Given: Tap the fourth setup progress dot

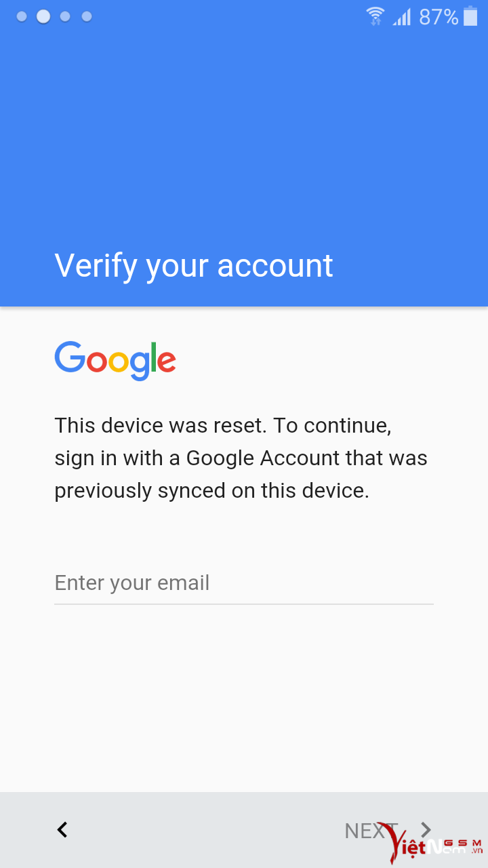Looking at the screenshot, I should click(87, 17).
